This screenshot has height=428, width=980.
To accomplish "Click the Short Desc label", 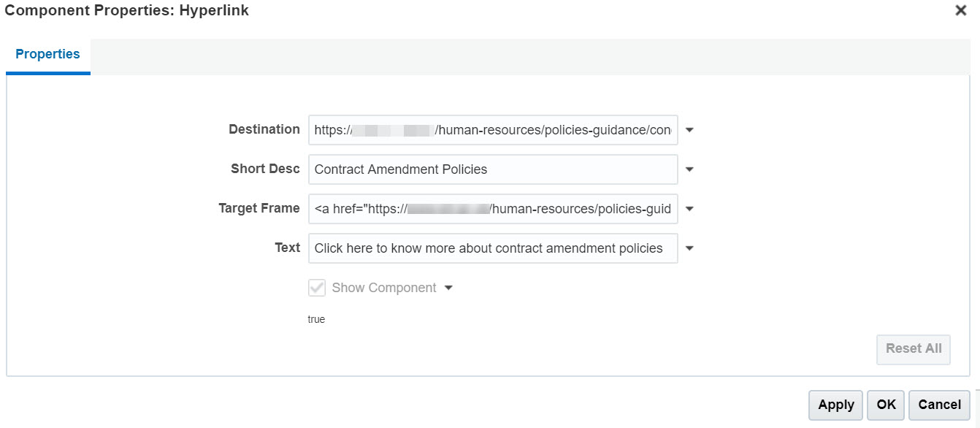I will click(x=264, y=169).
